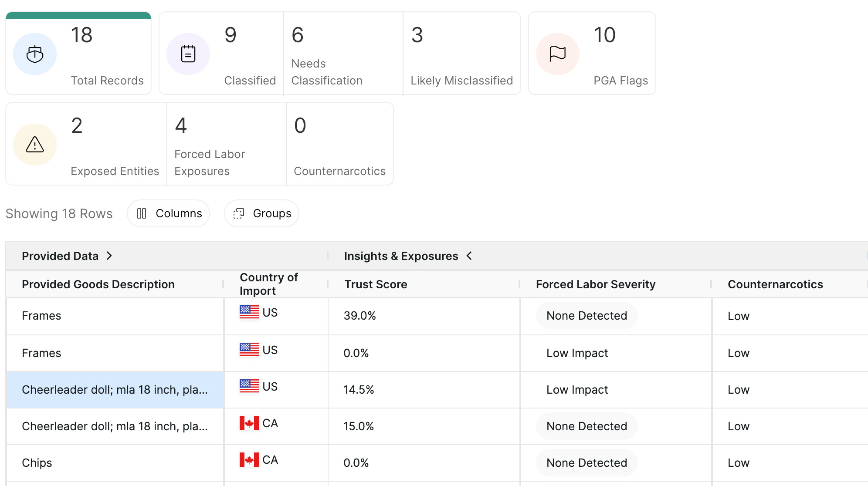Click the ship icon for Total Records
Screen dimensions: 868x486
click(x=35, y=54)
